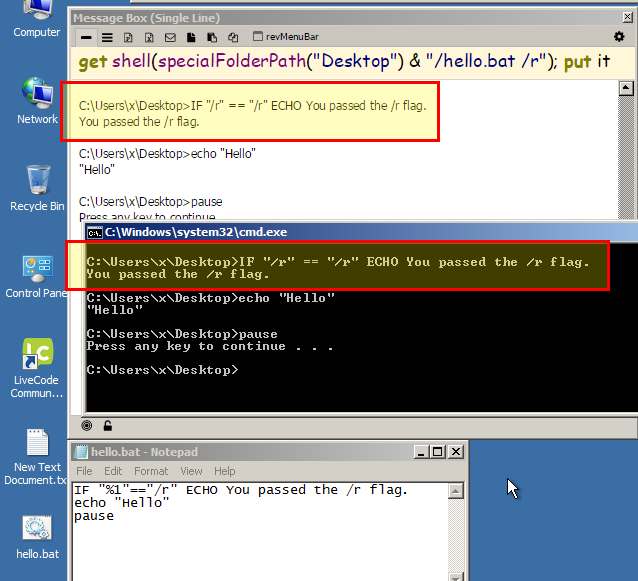The width and height of the screenshot is (638, 581).
Task: Open the Edit menu in Notepad
Action: (x=113, y=471)
